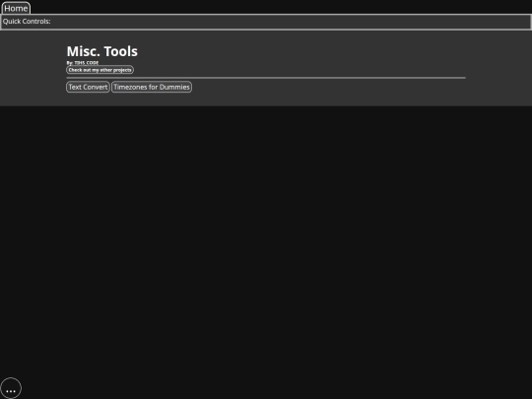Viewport: 532px width, 399px height.
Task: Open Timezones for Dummies tool
Action: (152, 88)
